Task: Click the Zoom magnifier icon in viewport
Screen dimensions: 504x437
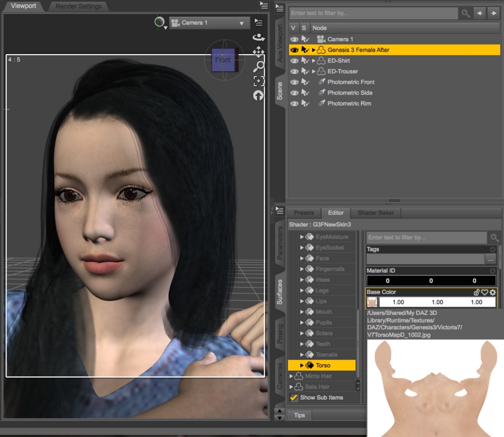Action: point(258,67)
